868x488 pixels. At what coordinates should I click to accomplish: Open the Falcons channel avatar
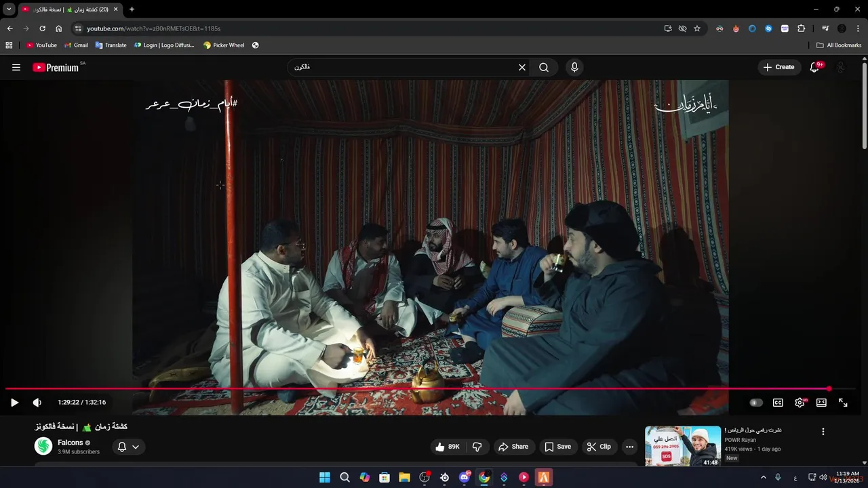[43, 446]
